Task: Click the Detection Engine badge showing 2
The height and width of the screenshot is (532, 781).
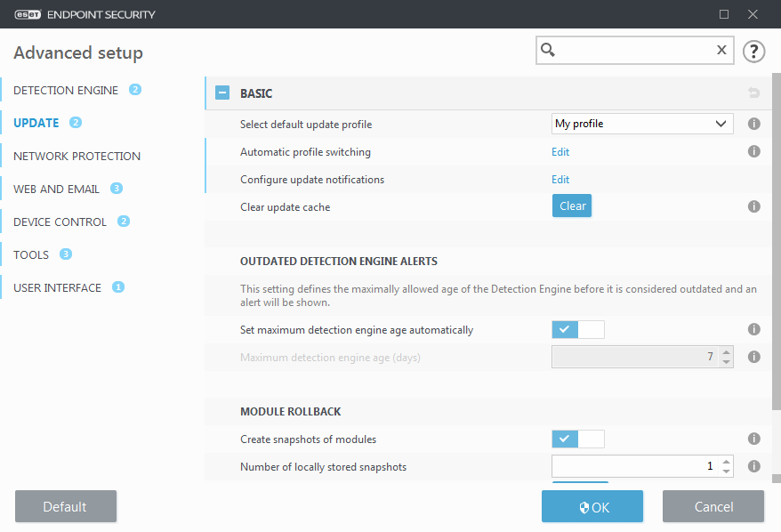Action: tap(135, 90)
